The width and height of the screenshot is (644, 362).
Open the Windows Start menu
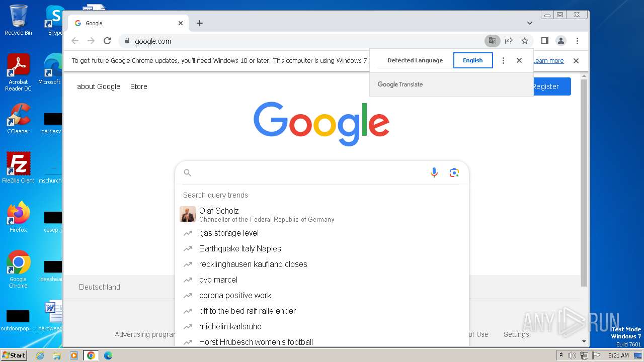point(14,355)
